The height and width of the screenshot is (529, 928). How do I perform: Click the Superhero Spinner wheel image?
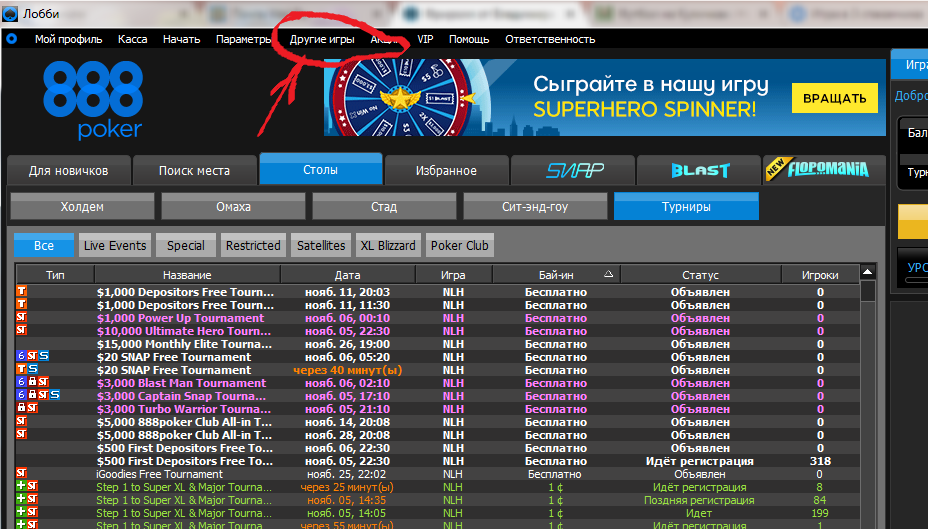pyautogui.click(x=401, y=98)
